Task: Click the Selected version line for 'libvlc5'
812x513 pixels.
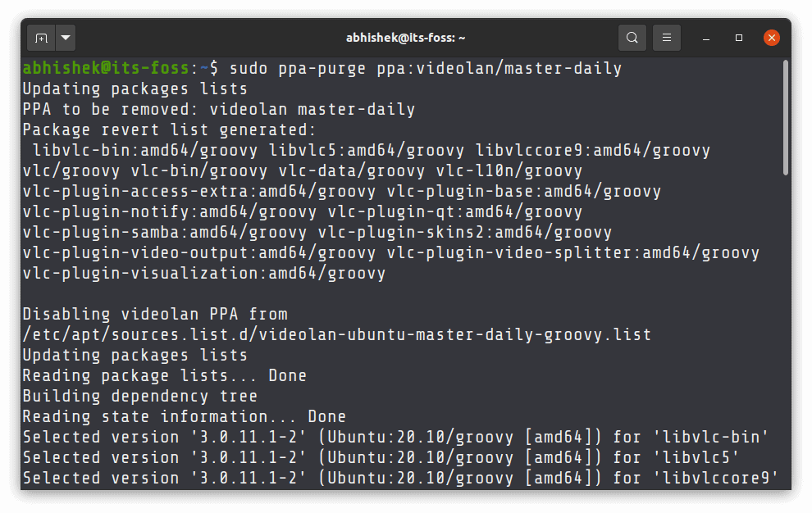Action: pyautogui.click(x=381, y=457)
